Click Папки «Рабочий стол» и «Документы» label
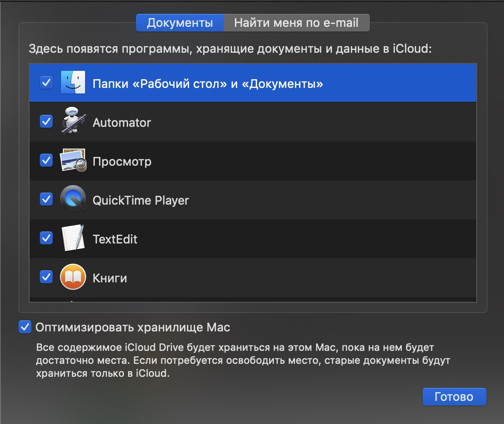Image resolution: width=504 pixels, height=424 pixels. pos(208,84)
